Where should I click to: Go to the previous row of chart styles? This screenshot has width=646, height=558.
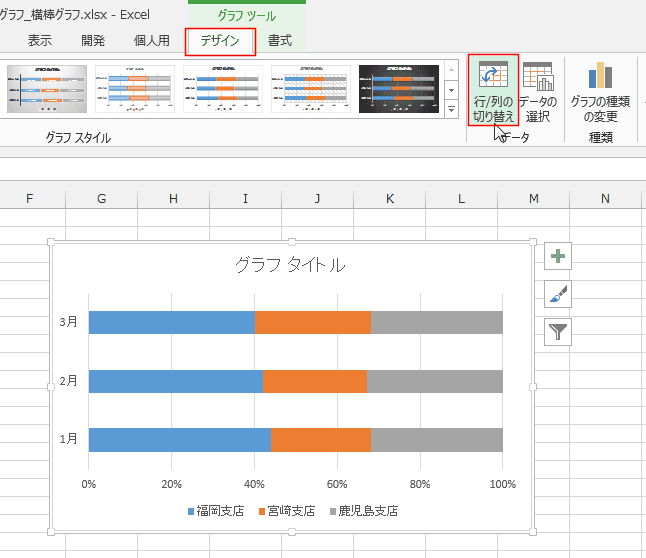452,70
